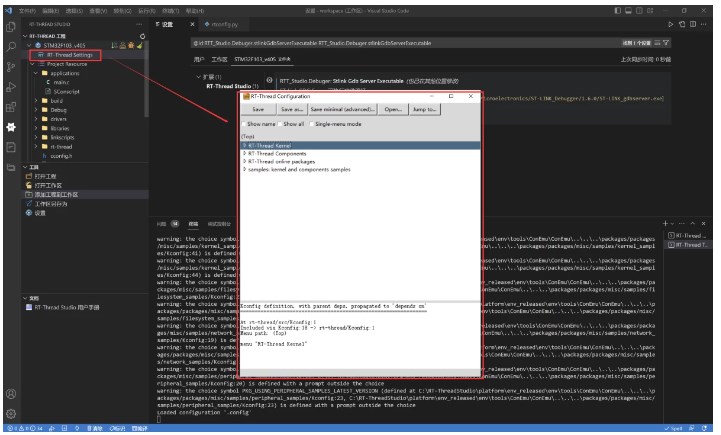Expand the RT-Thread online packages node
721x435 pixels.
coord(244,162)
